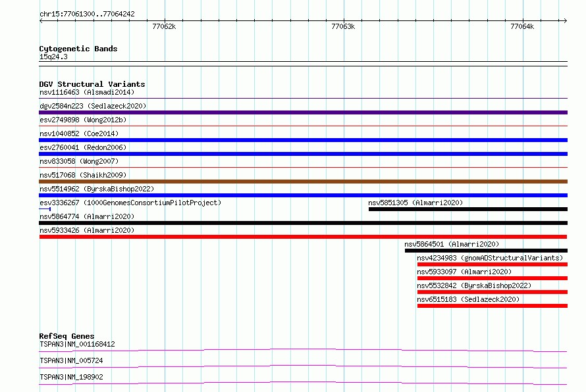Screen dimensions: 586x392
Task: Click the ruler's right arrow end
Action: point(565,21)
